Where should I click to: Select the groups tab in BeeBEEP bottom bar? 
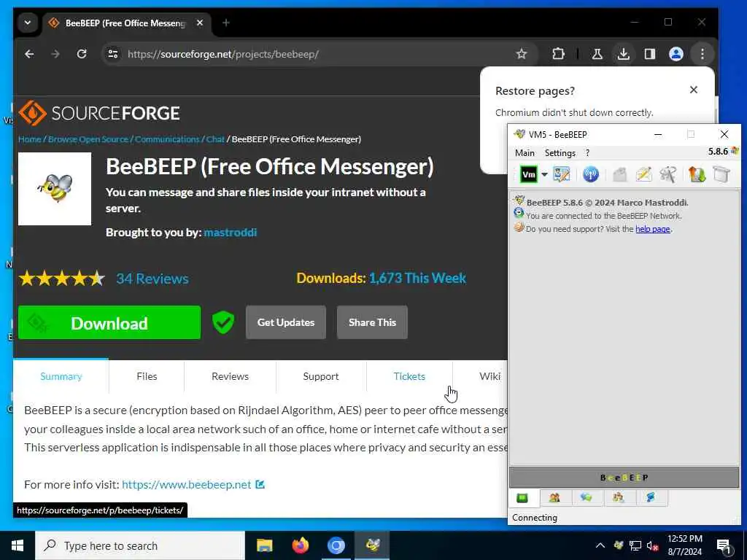pos(619,498)
